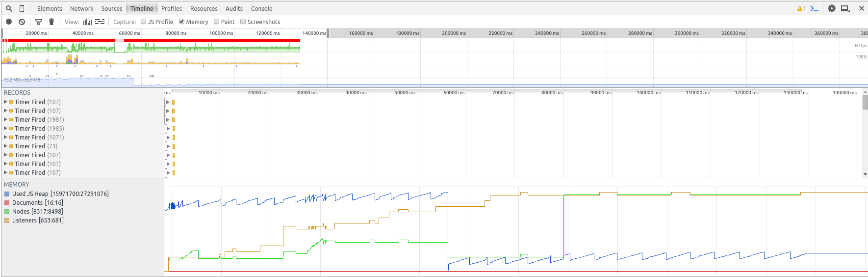Expand the Timer Fired (1981) record

point(5,119)
